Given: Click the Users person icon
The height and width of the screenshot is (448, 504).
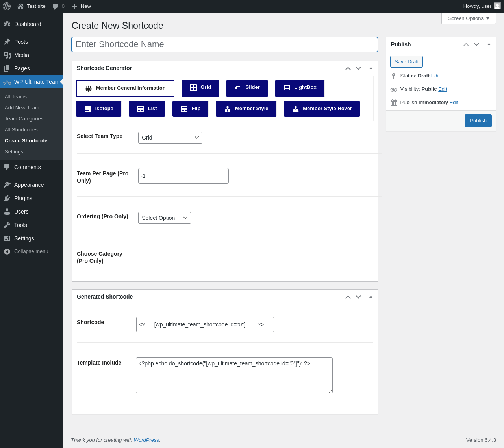Looking at the screenshot, I should (7, 212).
